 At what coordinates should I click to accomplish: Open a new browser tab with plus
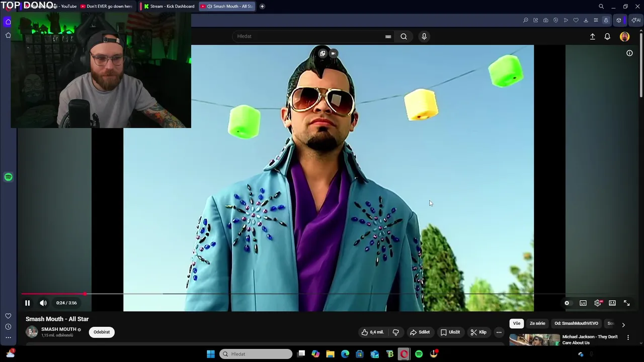(x=262, y=6)
